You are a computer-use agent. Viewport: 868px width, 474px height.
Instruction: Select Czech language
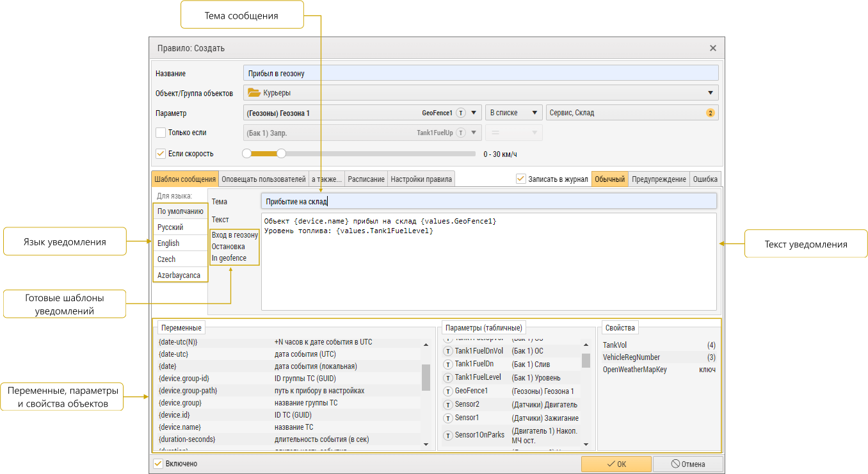coord(181,259)
